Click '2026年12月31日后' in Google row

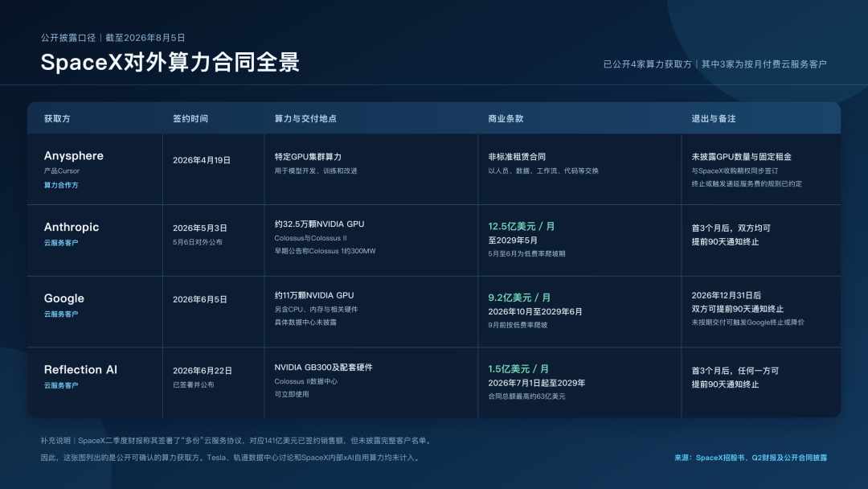tap(727, 296)
